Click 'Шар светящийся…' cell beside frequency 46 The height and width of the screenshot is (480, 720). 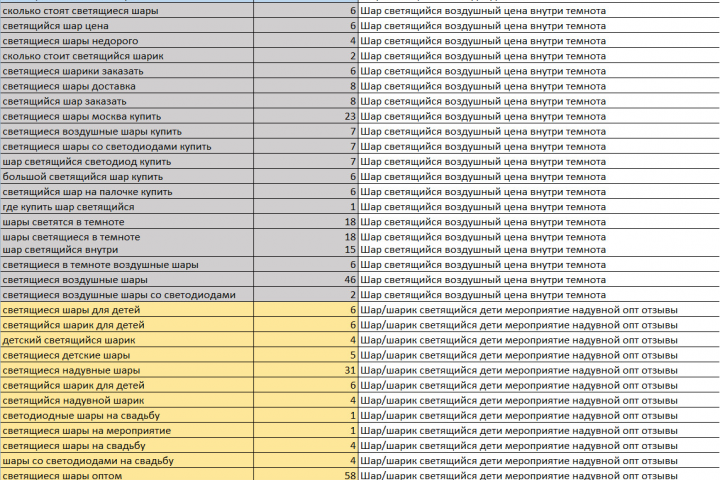pos(539,280)
